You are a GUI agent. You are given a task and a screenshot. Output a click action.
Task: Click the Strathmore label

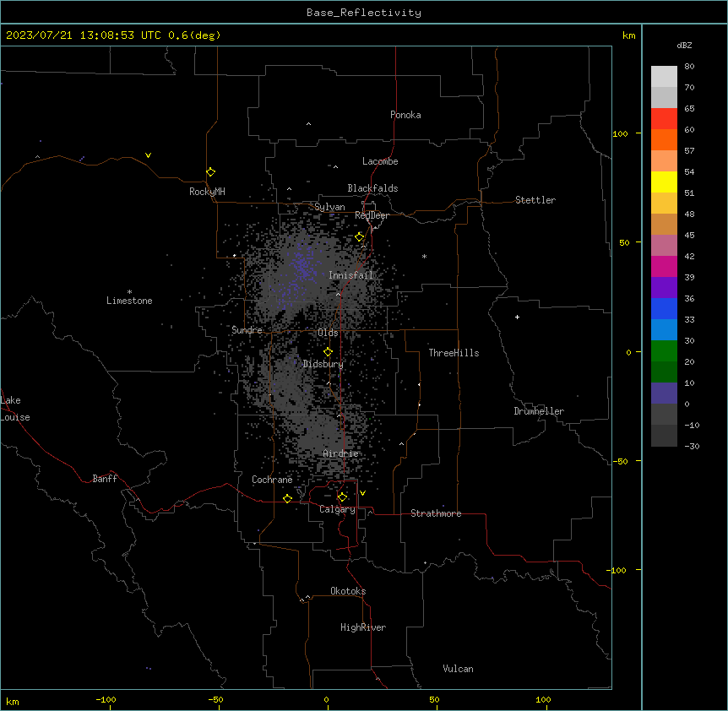click(436, 513)
